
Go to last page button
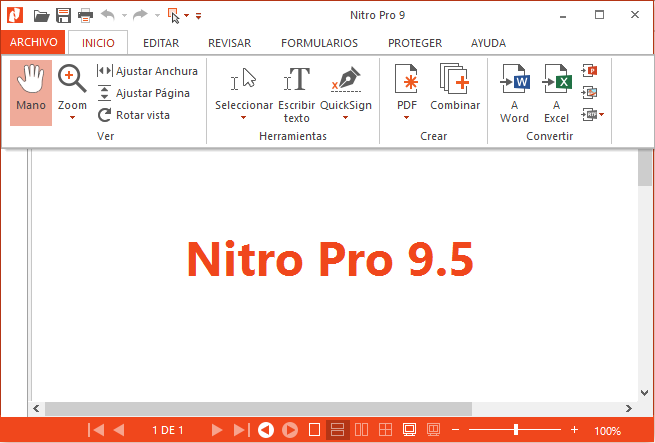pyautogui.click(x=241, y=430)
